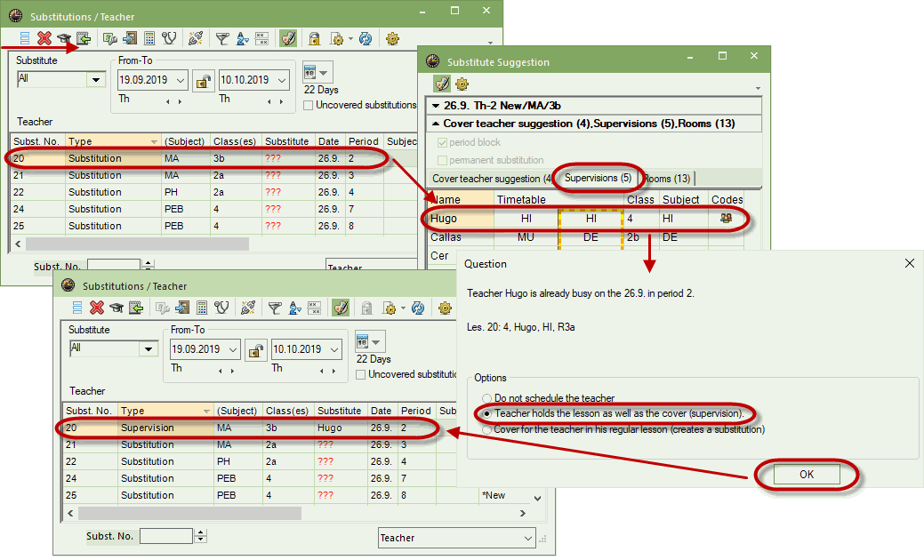This screenshot has height=560, width=924.
Task: Toggle the period block checkbox
Action: [x=442, y=142]
